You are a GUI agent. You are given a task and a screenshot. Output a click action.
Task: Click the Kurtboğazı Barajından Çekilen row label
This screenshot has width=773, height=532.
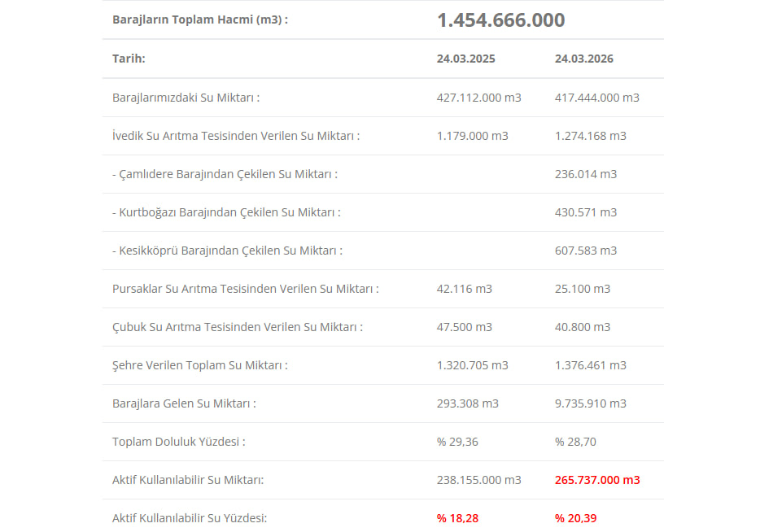click(226, 212)
